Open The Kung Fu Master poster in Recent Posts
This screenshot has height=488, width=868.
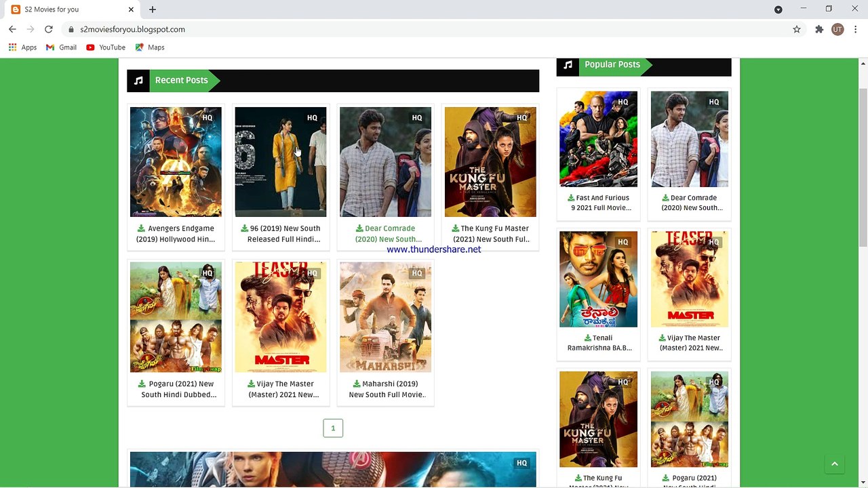pos(490,162)
